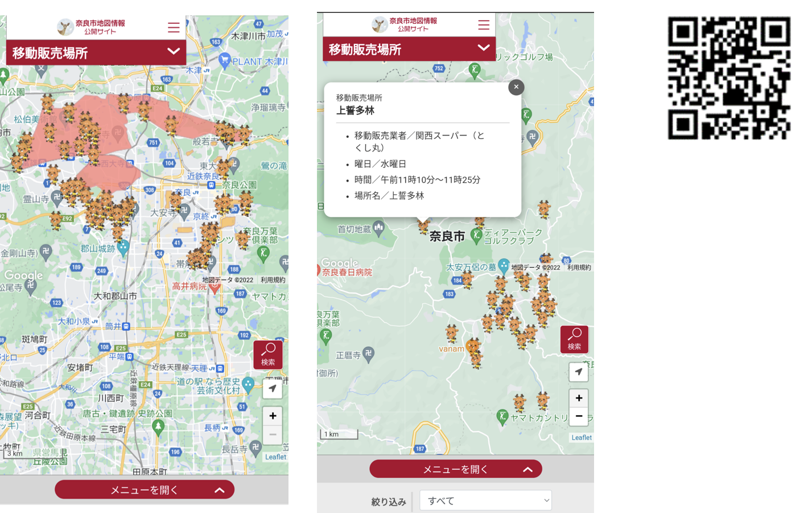The image size is (812, 513).
Task: Open 絞り込み filter dropdown showing すべて
Action: point(485,500)
